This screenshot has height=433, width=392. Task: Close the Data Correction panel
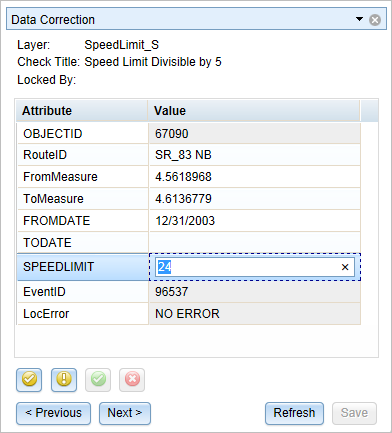click(x=375, y=20)
